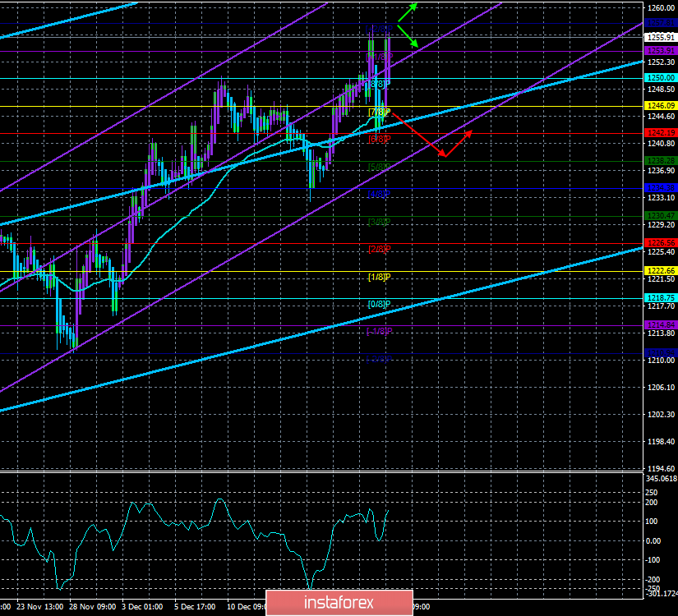Select the 1233.10 axis value
This screenshot has height=616, width=678.
click(x=661, y=198)
